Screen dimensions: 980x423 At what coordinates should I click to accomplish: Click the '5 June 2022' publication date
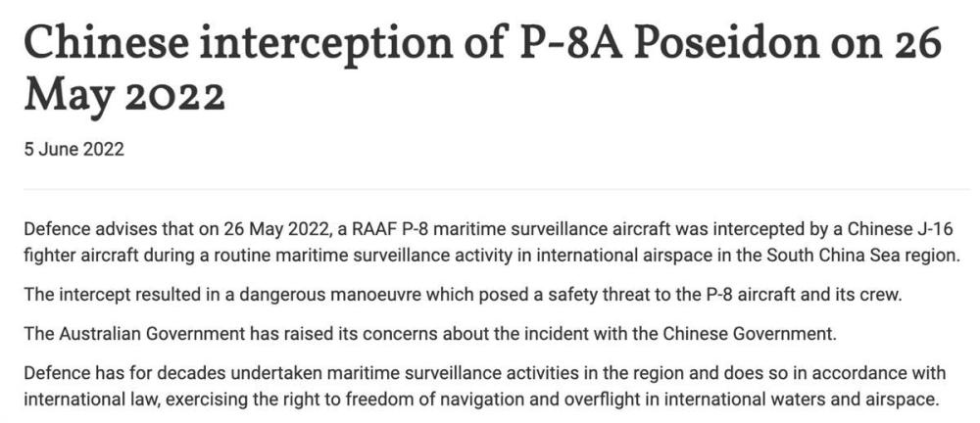[73, 150]
